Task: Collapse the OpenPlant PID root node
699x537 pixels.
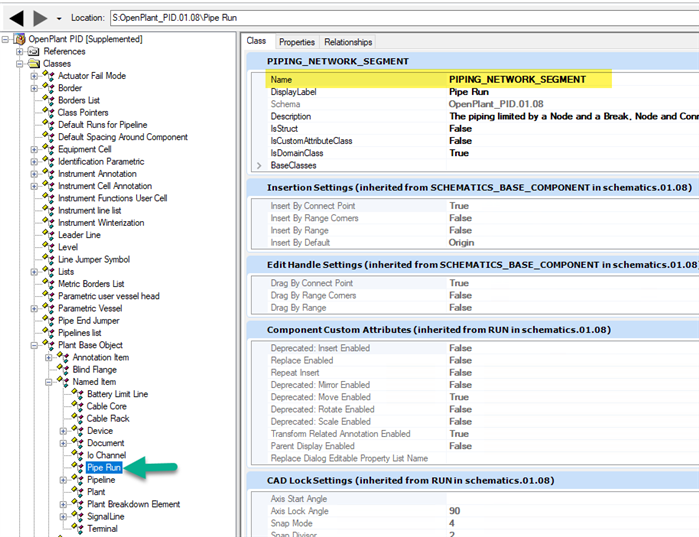Action: pyautogui.click(x=5, y=39)
